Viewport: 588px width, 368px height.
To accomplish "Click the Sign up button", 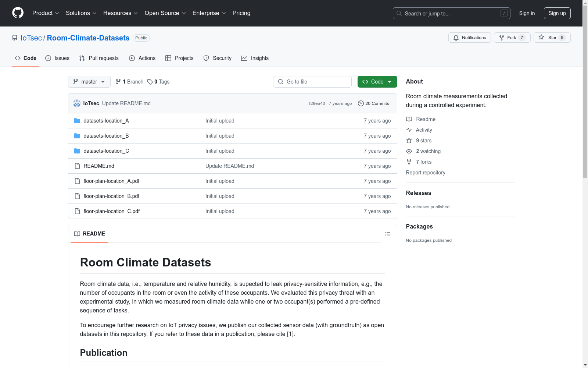I will click(x=557, y=13).
